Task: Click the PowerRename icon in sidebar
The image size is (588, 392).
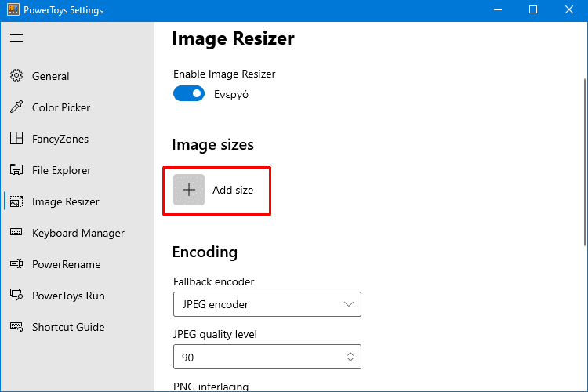Action: tap(16, 264)
